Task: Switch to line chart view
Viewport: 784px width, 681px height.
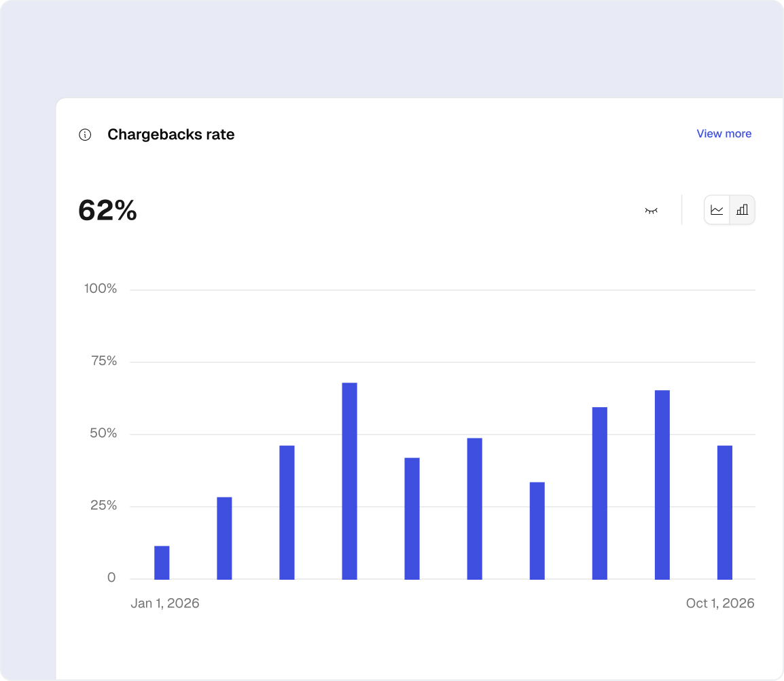Action: (x=717, y=210)
